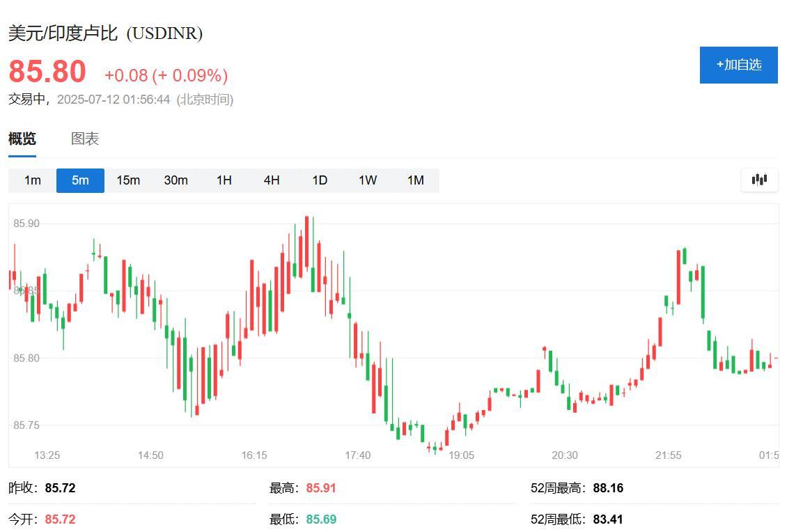This screenshot has width=803, height=532.
Task: Click the 16:15 time axis label
Action: 254,455
